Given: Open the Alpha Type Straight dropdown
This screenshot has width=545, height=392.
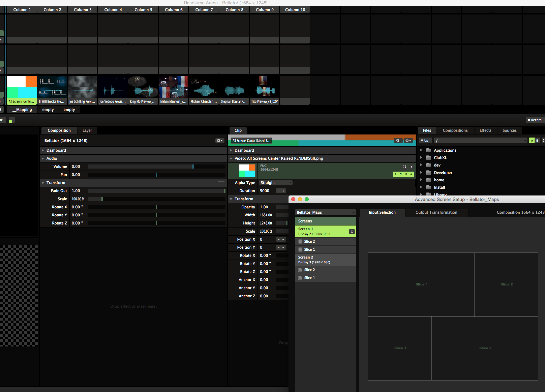Looking at the screenshot, I should (x=275, y=183).
